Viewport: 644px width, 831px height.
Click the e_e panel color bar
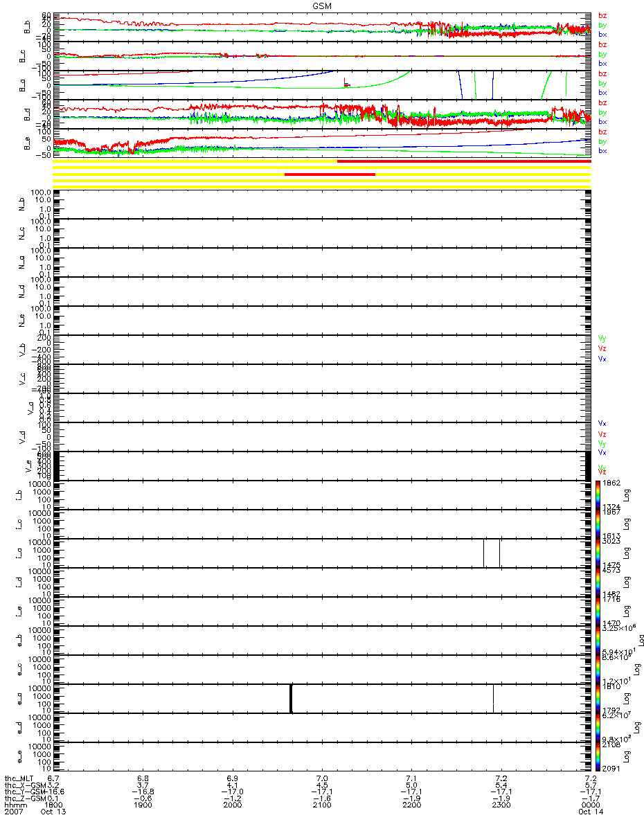[x=599, y=757]
